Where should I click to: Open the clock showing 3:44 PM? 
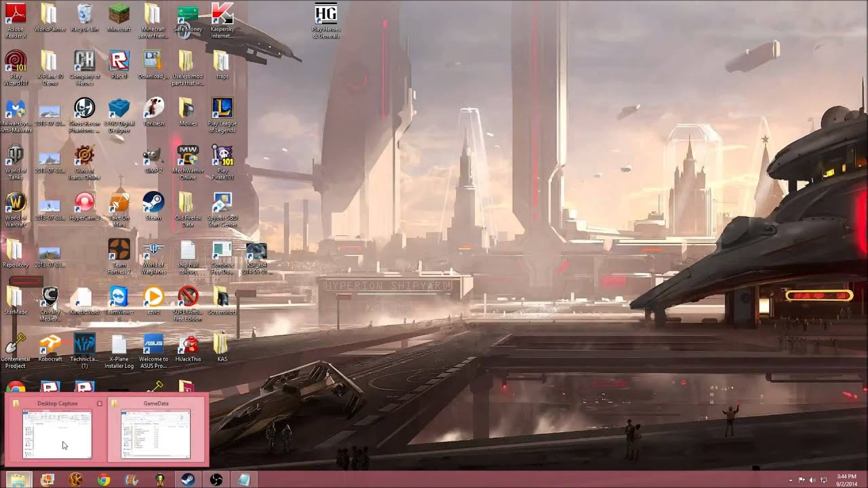pyautogui.click(x=847, y=480)
